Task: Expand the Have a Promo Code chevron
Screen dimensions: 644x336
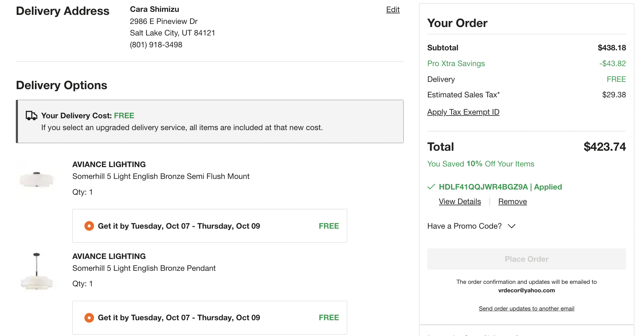Action: tap(512, 226)
